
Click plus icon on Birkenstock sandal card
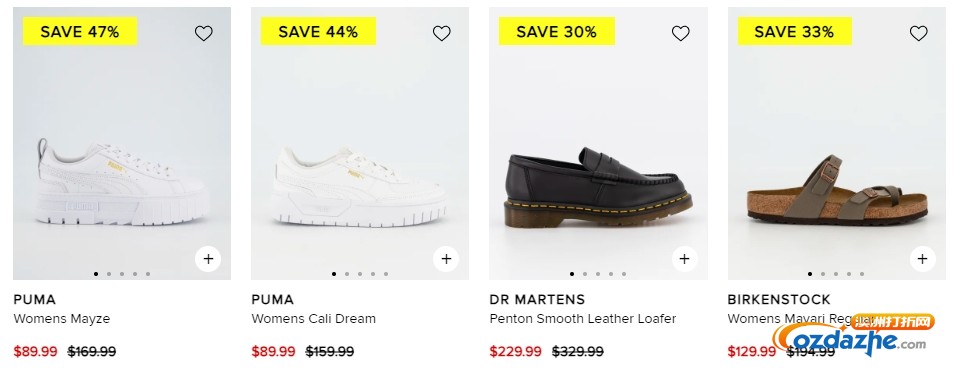(x=922, y=259)
